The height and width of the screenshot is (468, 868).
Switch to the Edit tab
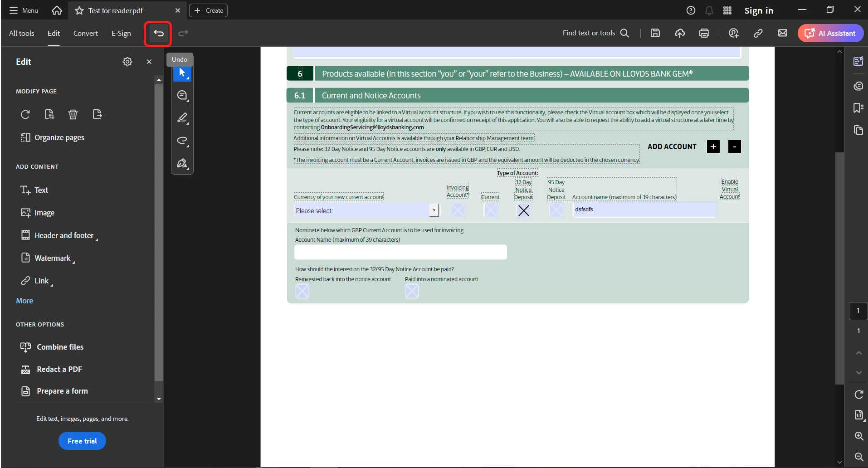(54, 33)
